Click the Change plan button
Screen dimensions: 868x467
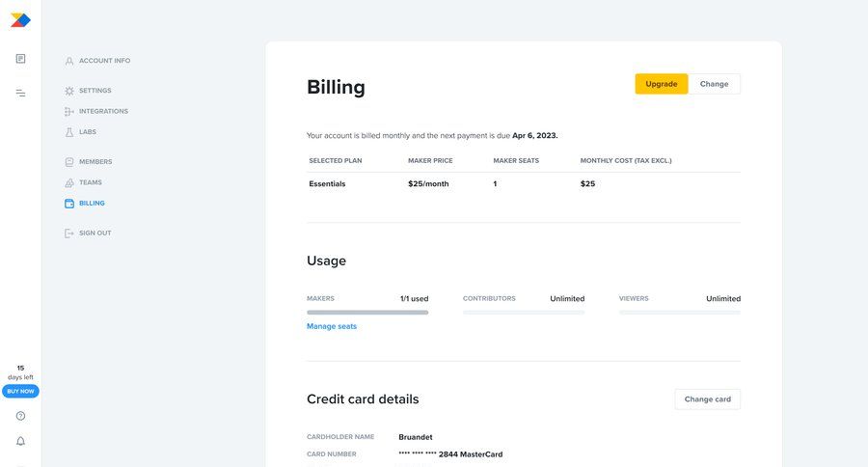tap(714, 84)
